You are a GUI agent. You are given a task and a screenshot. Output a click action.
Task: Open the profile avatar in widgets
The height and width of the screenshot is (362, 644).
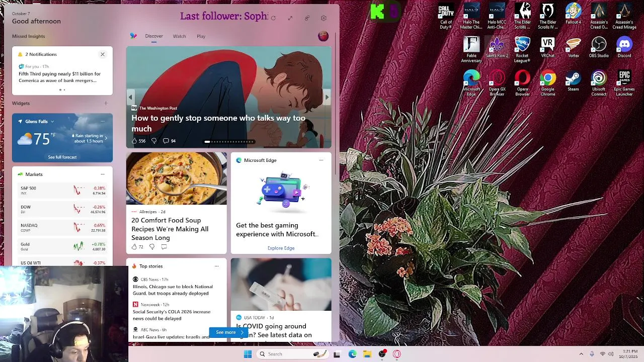(x=323, y=36)
